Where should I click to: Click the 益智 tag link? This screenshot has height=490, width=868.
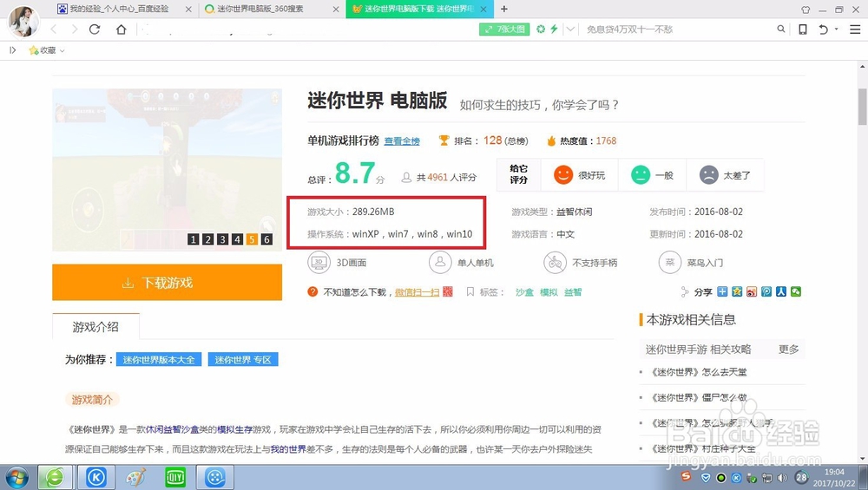[x=573, y=292]
